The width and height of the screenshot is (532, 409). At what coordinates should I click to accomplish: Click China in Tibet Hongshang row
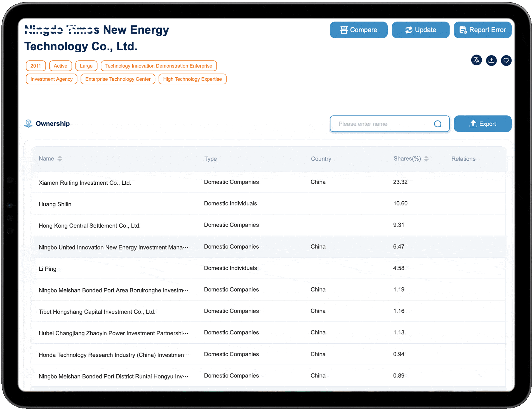coord(318,311)
